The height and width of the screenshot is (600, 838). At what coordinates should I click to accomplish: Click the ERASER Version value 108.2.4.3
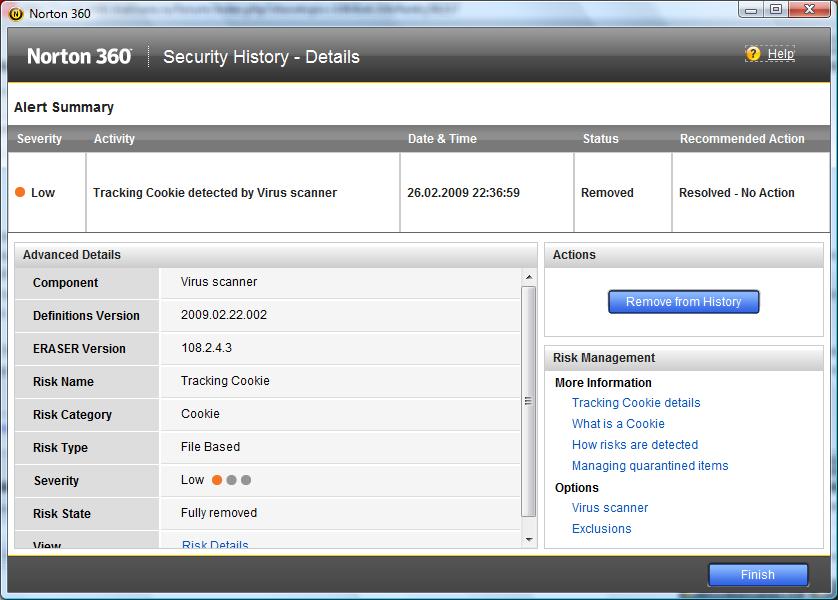[x=206, y=348]
